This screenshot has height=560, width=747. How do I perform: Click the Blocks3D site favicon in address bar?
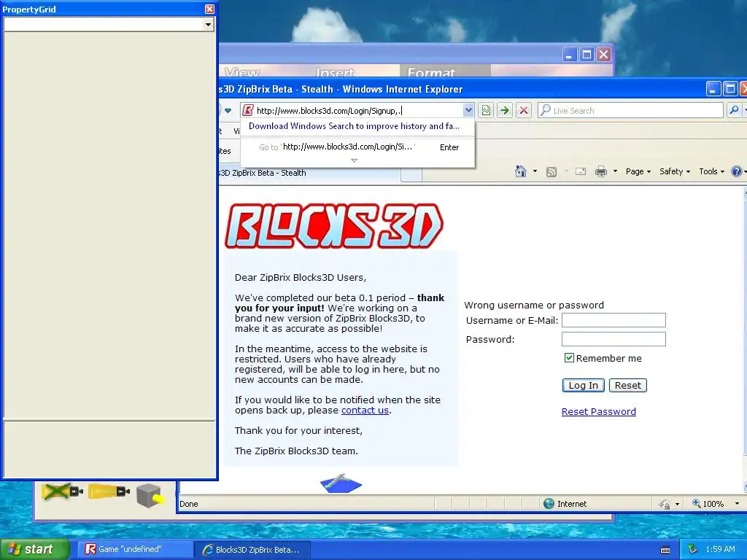point(248,111)
